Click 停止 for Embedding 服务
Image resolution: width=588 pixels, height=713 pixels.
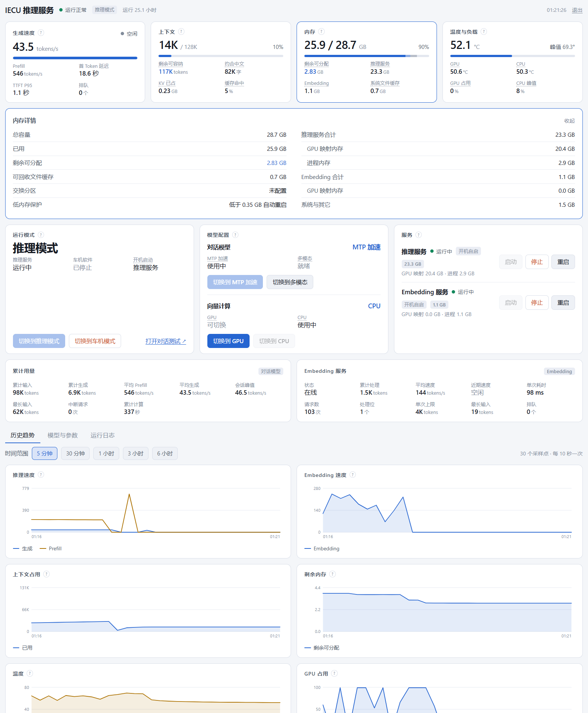click(x=537, y=303)
